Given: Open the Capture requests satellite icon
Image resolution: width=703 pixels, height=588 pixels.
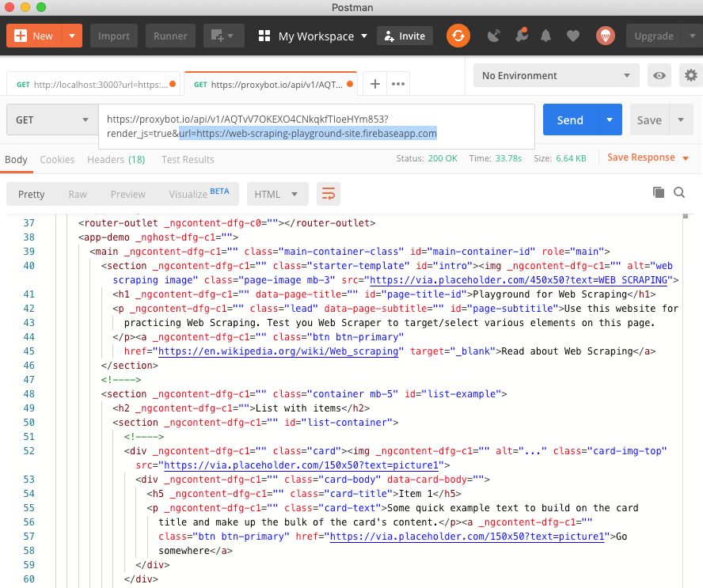Looking at the screenshot, I should tap(492, 36).
